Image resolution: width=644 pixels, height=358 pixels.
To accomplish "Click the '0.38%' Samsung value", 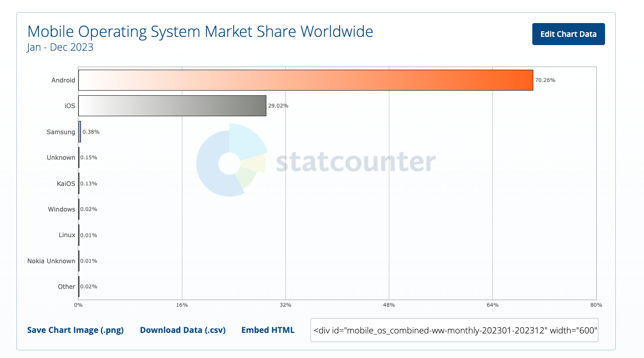I will tap(91, 132).
